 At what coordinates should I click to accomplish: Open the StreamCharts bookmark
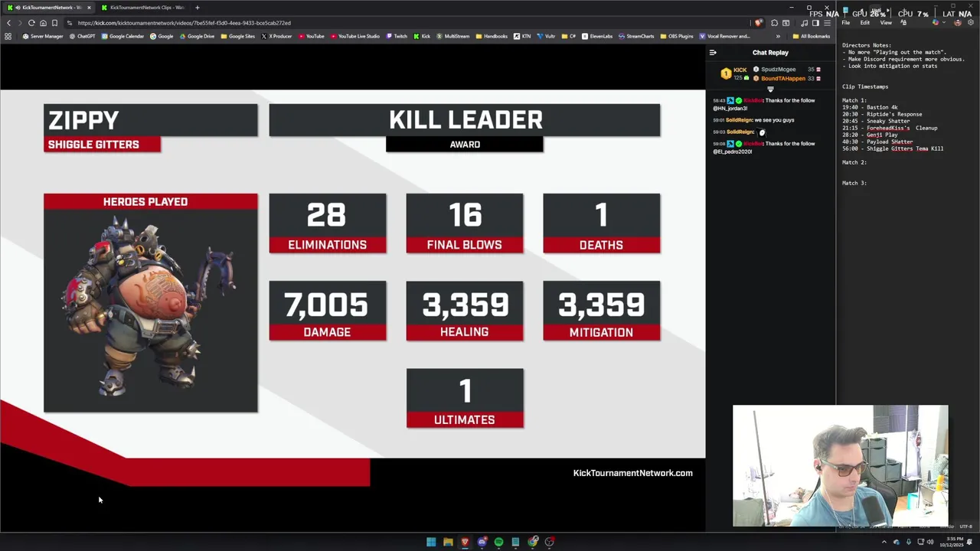pos(636,36)
